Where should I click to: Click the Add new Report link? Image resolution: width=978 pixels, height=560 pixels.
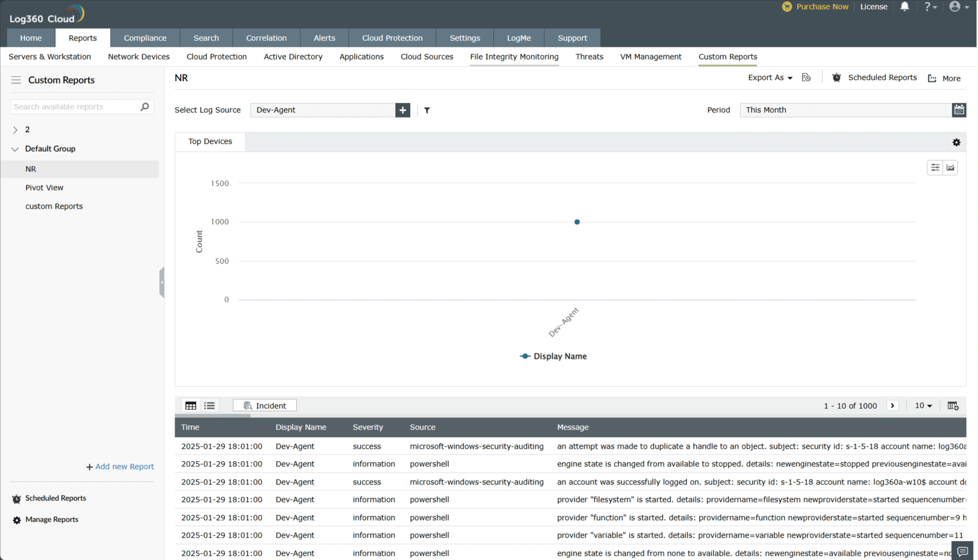click(x=119, y=466)
